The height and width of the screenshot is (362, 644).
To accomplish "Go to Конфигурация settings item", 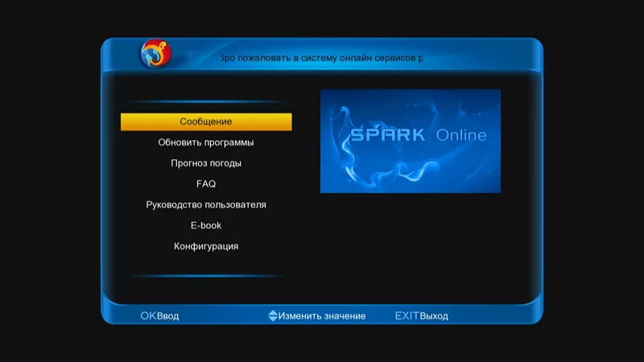I will click(x=206, y=247).
